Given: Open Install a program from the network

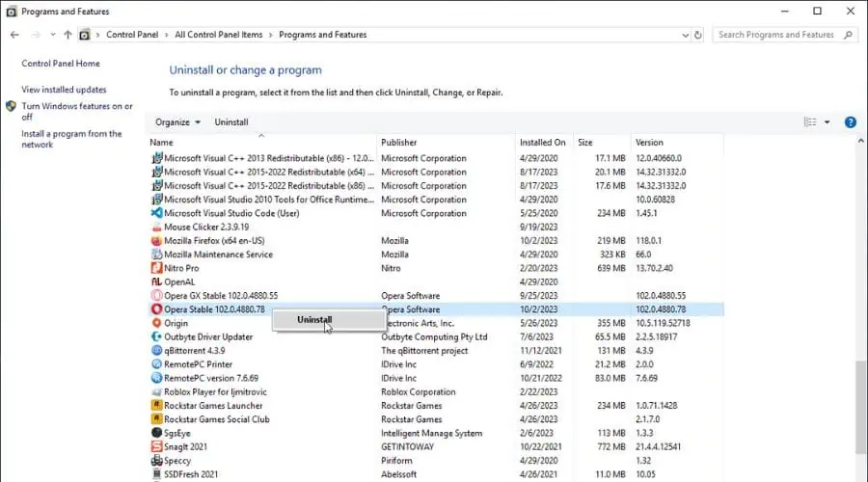Looking at the screenshot, I should 71,139.
